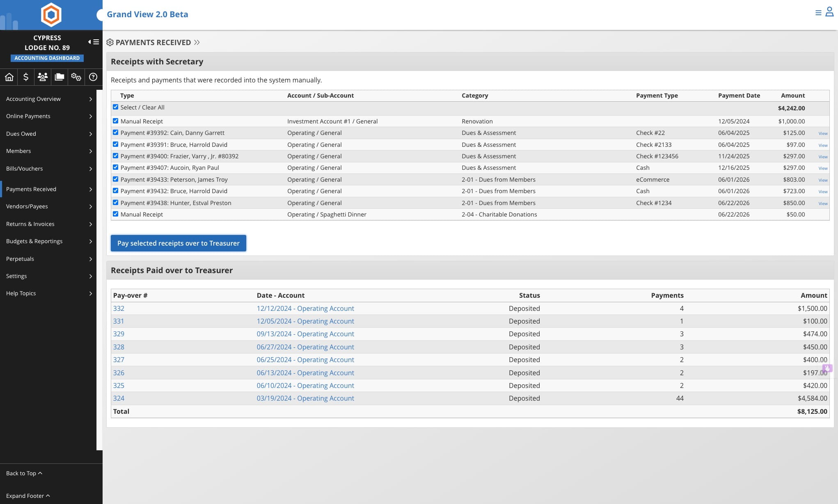Open the folder documents icon

coord(60,77)
